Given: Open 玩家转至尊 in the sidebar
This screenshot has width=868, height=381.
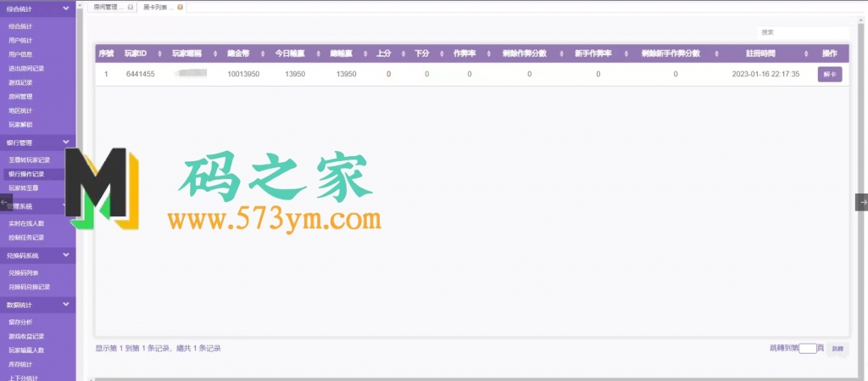Looking at the screenshot, I should (23, 188).
